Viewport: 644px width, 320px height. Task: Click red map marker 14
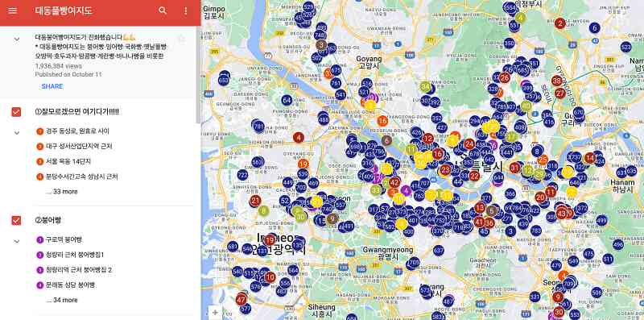(x=590, y=157)
